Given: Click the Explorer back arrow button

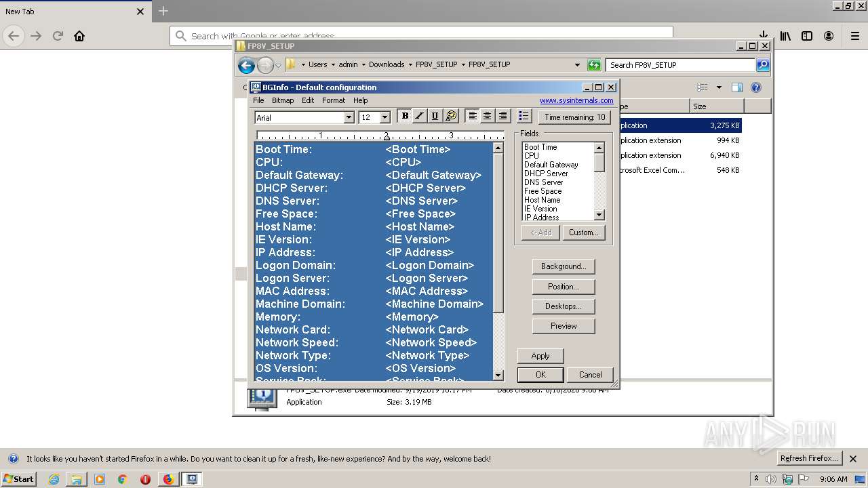Looking at the screenshot, I should [x=246, y=65].
